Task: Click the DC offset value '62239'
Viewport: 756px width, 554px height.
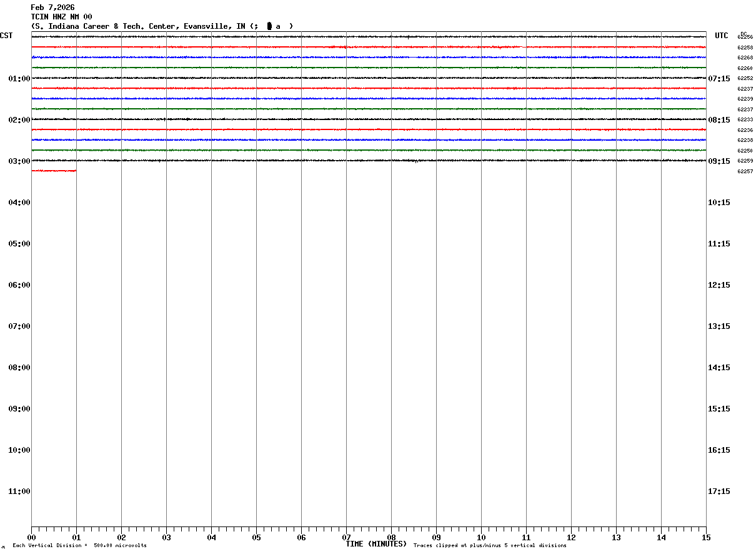Action: (x=745, y=99)
